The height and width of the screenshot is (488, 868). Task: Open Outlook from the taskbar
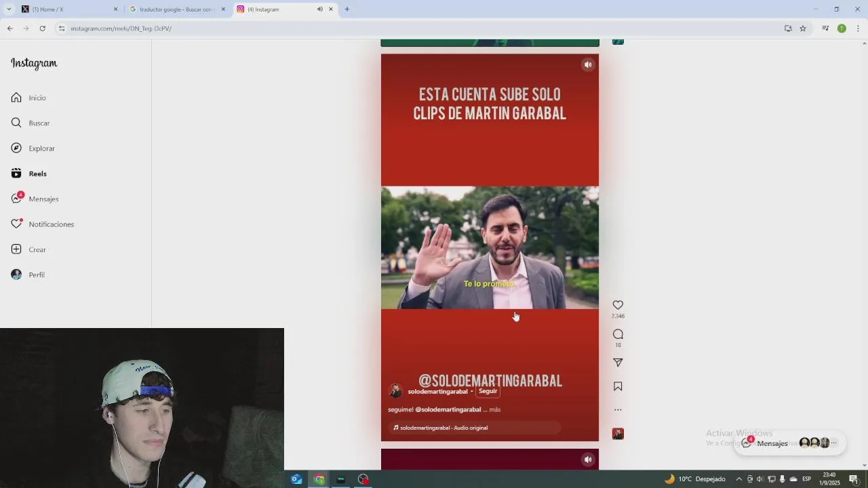(296, 479)
